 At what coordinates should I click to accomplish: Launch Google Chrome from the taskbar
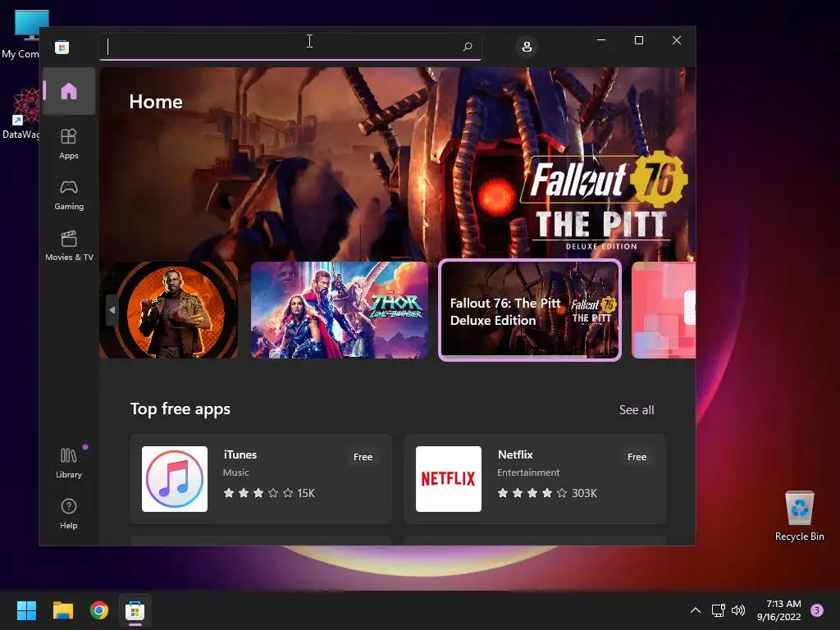(99, 610)
